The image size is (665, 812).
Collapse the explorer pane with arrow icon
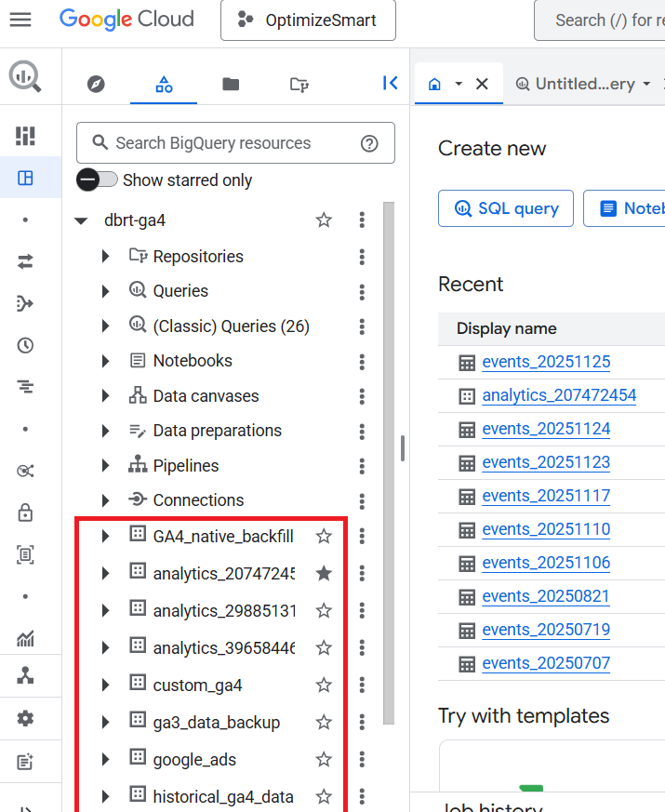coord(390,83)
